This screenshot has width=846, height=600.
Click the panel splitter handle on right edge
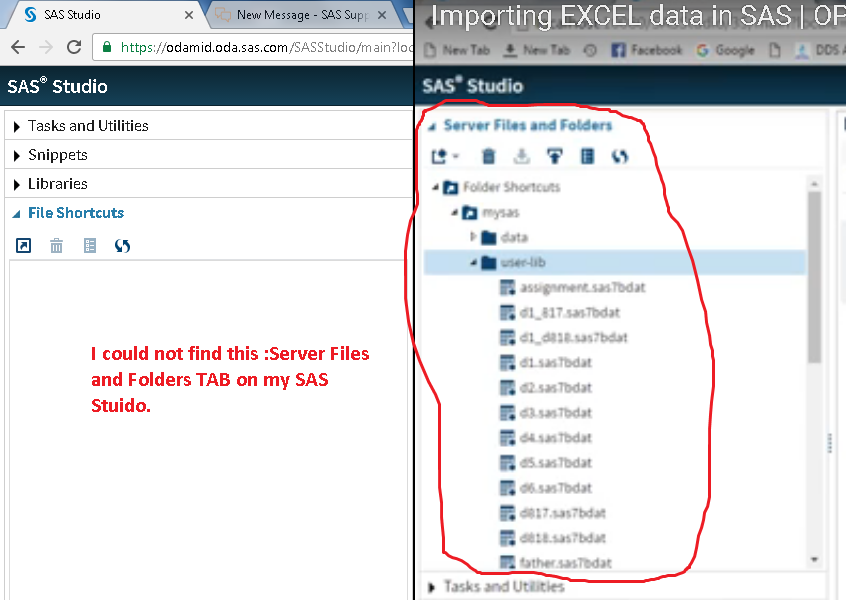[830, 444]
